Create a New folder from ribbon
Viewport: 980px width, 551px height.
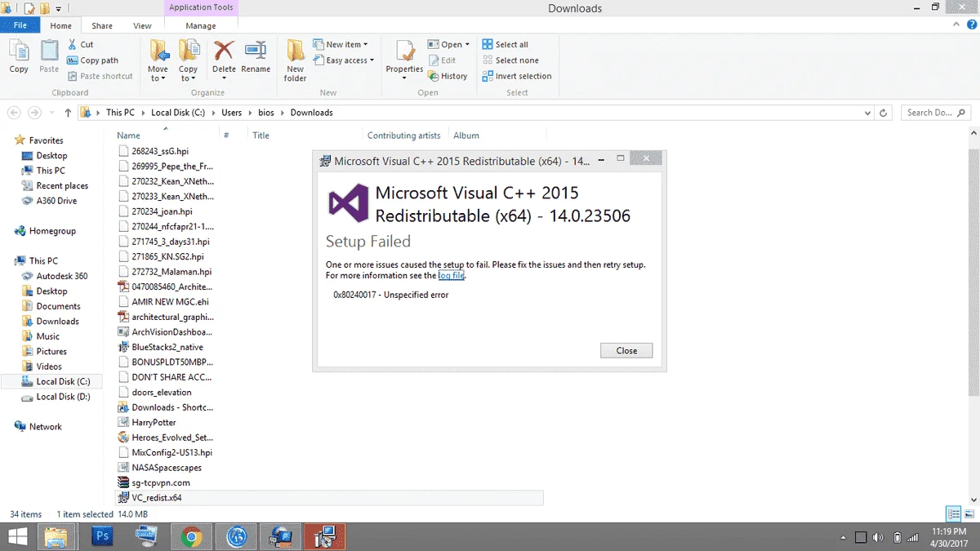pyautogui.click(x=296, y=60)
